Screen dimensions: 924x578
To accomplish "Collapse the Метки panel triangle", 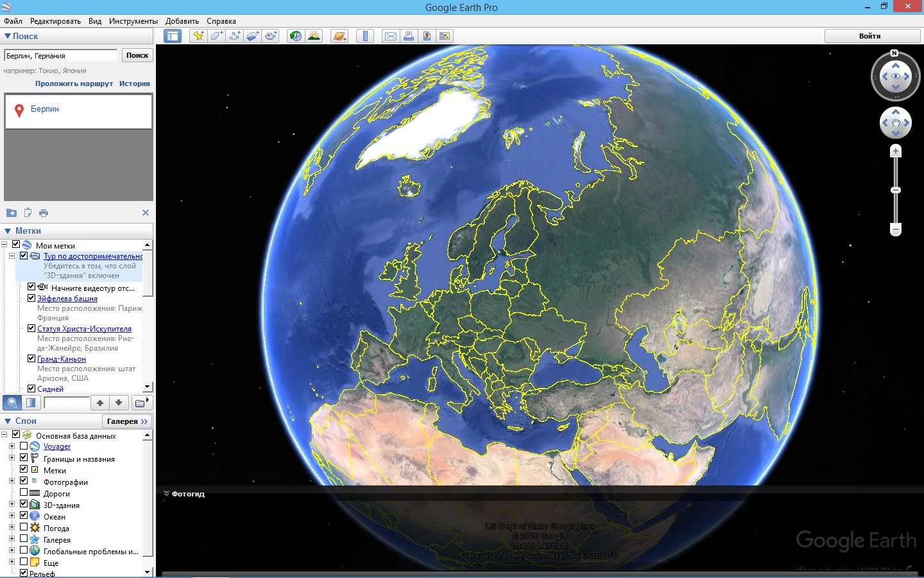I will [8, 231].
